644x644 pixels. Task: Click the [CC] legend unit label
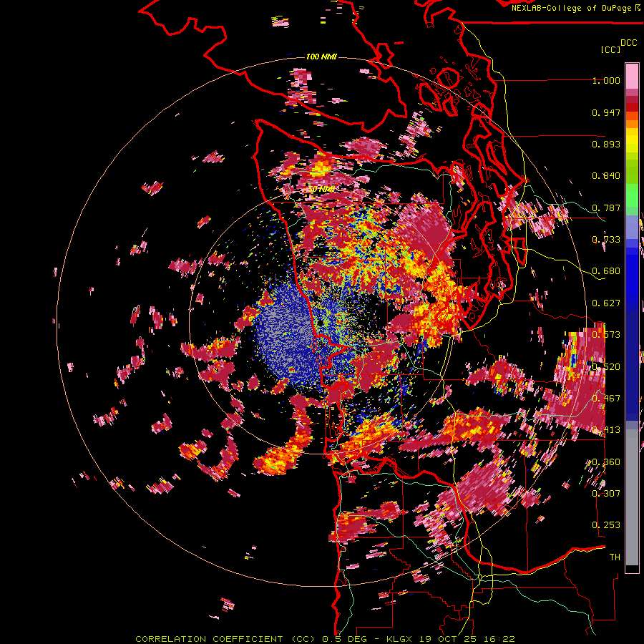[610, 49]
